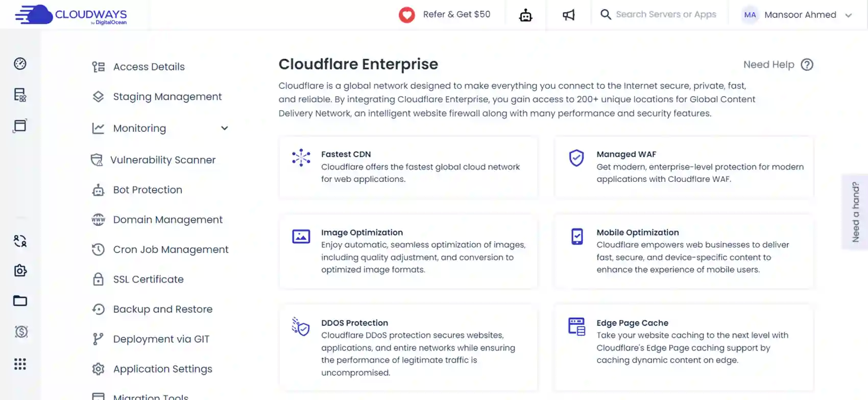
Task: Click the DDOS Protection card title
Action: tap(354, 323)
